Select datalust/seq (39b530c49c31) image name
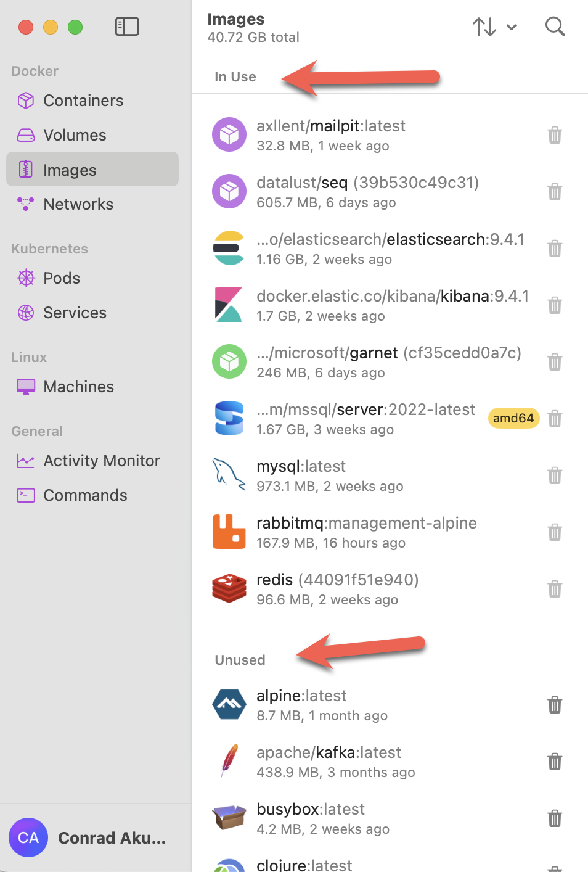The width and height of the screenshot is (588, 872). 368,183
